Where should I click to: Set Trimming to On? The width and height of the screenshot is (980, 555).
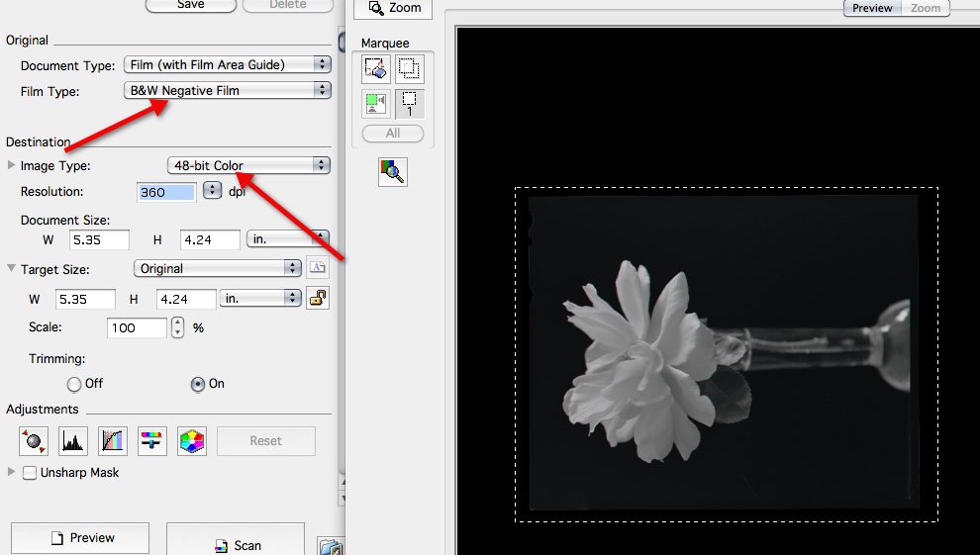coord(197,384)
